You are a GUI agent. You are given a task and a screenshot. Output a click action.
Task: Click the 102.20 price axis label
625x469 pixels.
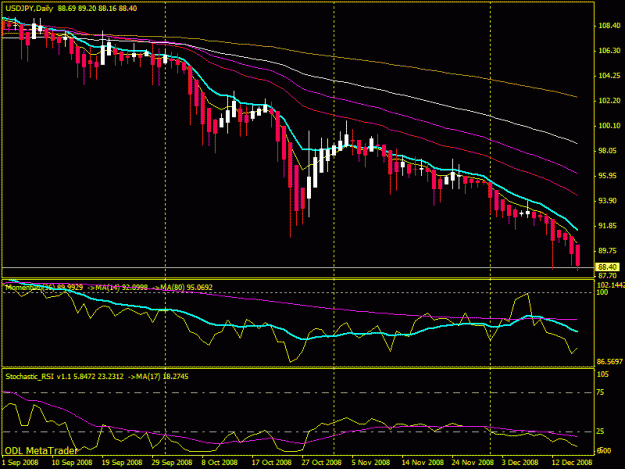(x=609, y=101)
